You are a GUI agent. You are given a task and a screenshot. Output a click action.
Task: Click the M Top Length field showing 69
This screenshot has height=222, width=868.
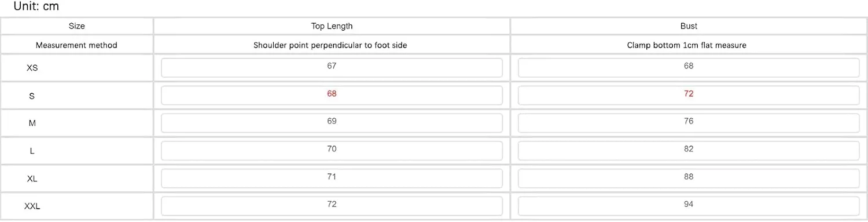point(332,123)
